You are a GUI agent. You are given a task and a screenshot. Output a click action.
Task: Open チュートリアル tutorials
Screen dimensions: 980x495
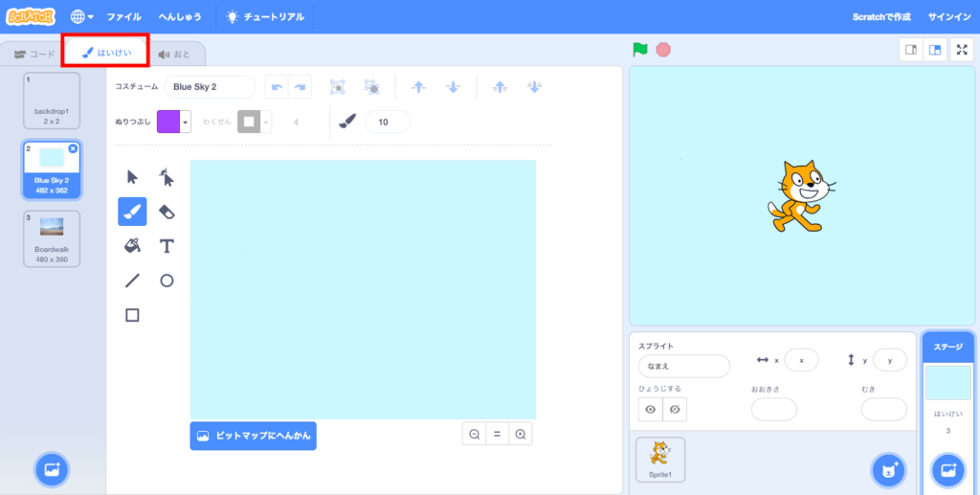(265, 17)
